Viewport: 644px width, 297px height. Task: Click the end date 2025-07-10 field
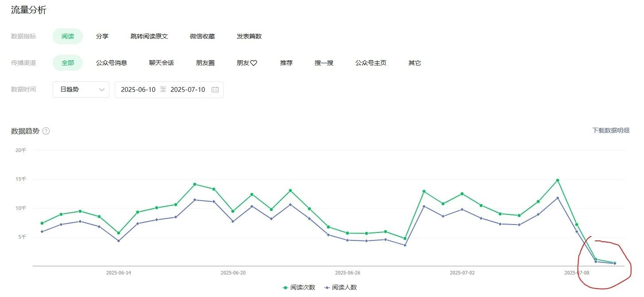[x=188, y=90]
